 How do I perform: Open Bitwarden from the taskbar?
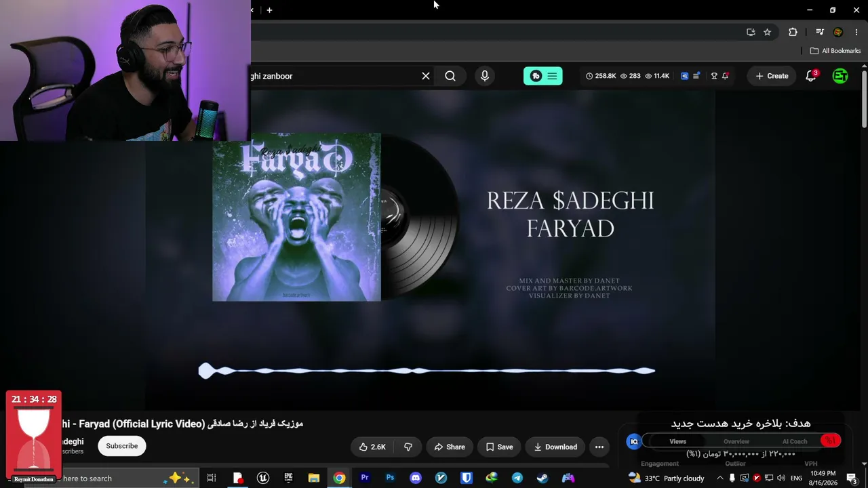(x=467, y=478)
